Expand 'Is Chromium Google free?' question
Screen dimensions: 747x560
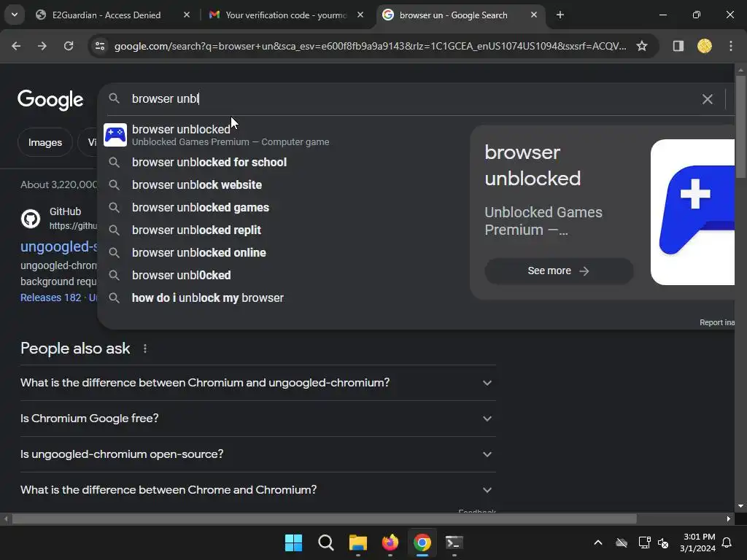click(x=258, y=419)
